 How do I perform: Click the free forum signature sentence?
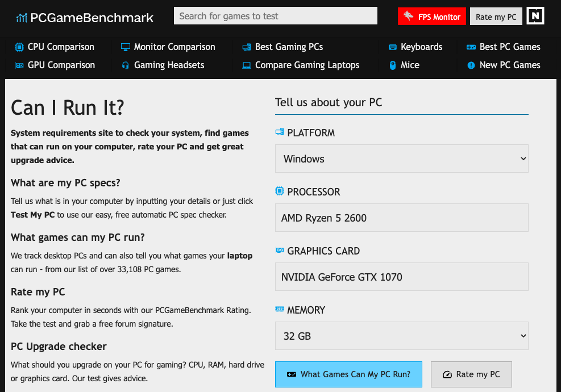tap(92, 324)
